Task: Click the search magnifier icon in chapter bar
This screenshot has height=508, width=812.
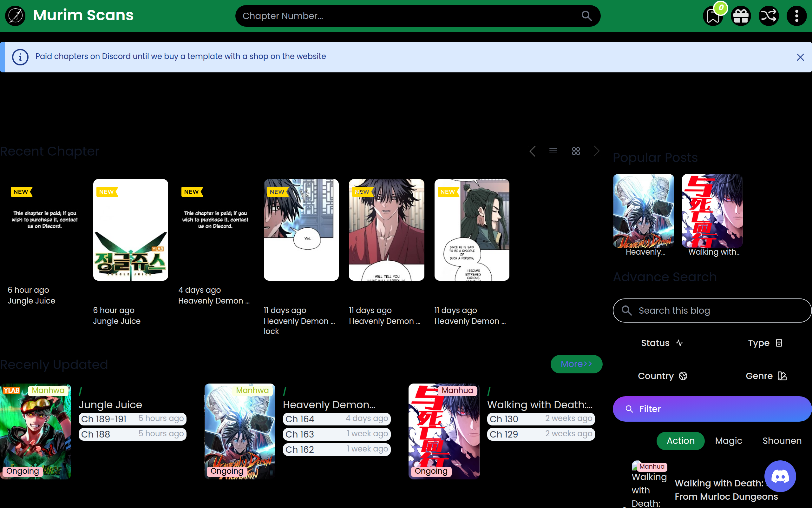Action: (x=586, y=16)
